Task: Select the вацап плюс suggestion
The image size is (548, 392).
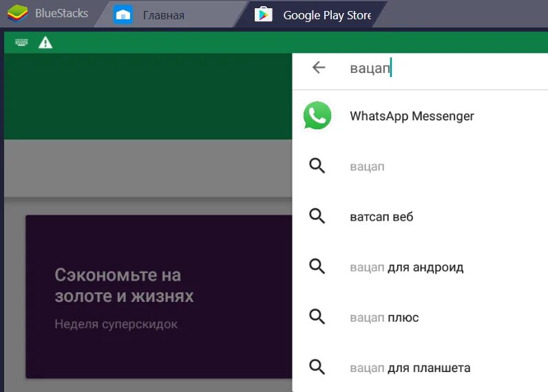Action: click(420, 317)
